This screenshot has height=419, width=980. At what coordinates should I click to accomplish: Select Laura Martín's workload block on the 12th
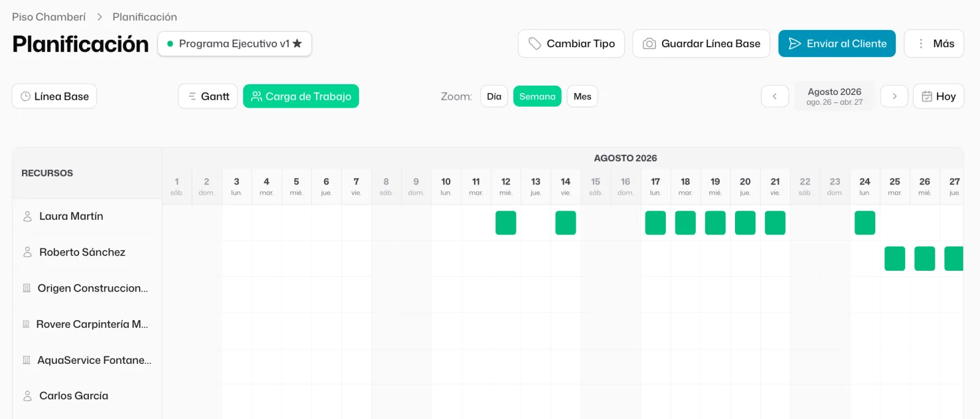click(506, 223)
